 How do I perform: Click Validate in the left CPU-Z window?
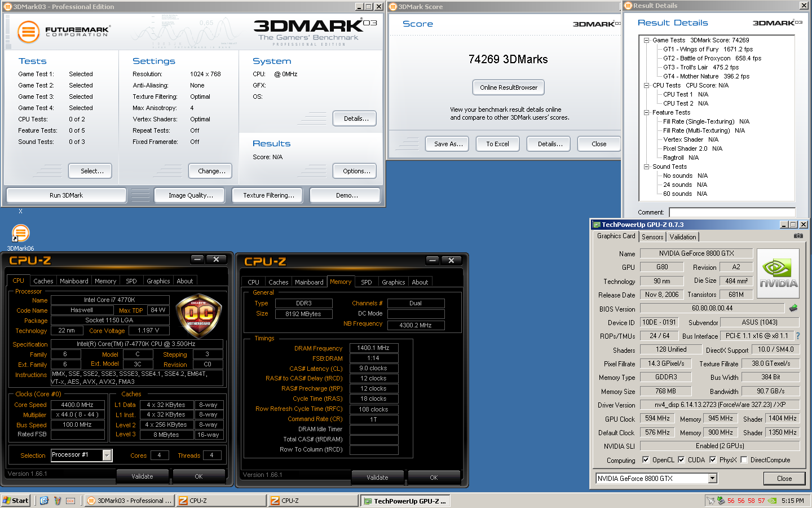tap(142, 476)
